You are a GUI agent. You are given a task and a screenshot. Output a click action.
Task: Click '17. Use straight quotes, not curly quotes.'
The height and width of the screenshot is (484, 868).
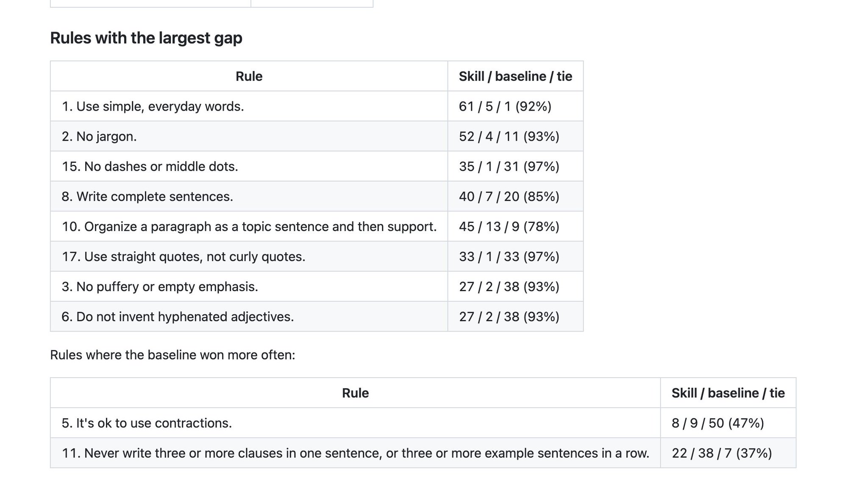184,257
